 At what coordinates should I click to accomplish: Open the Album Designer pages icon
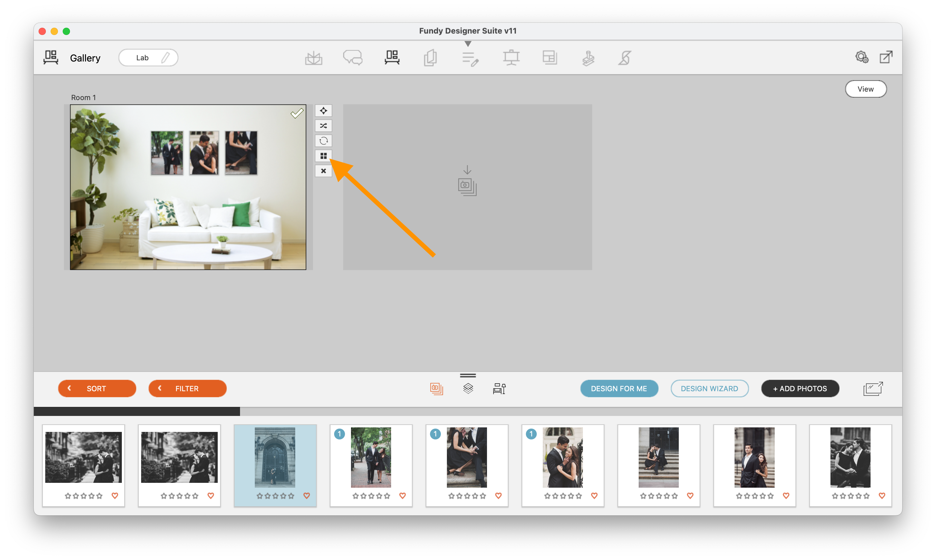click(430, 58)
